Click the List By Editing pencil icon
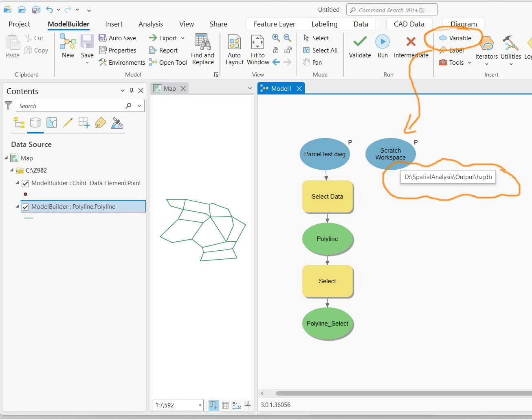532x420 pixels. point(68,122)
